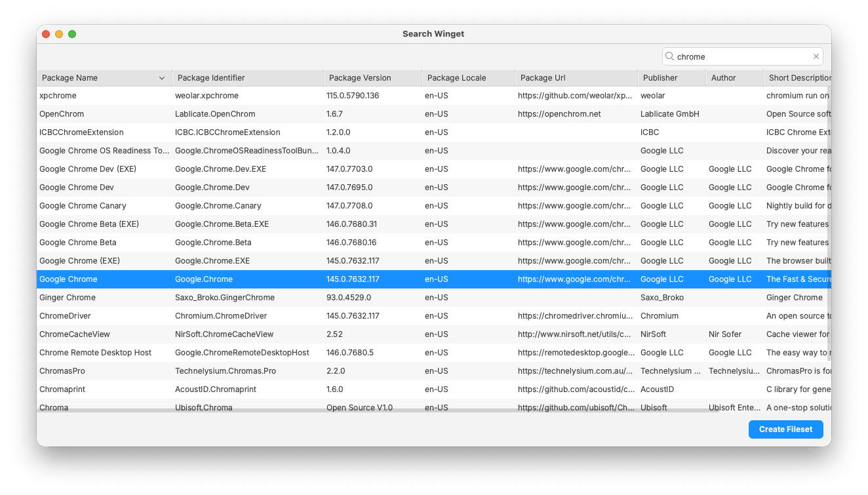Click the Short Description column header
Viewport: 868px width, 495px height.
(x=797, y=78)
